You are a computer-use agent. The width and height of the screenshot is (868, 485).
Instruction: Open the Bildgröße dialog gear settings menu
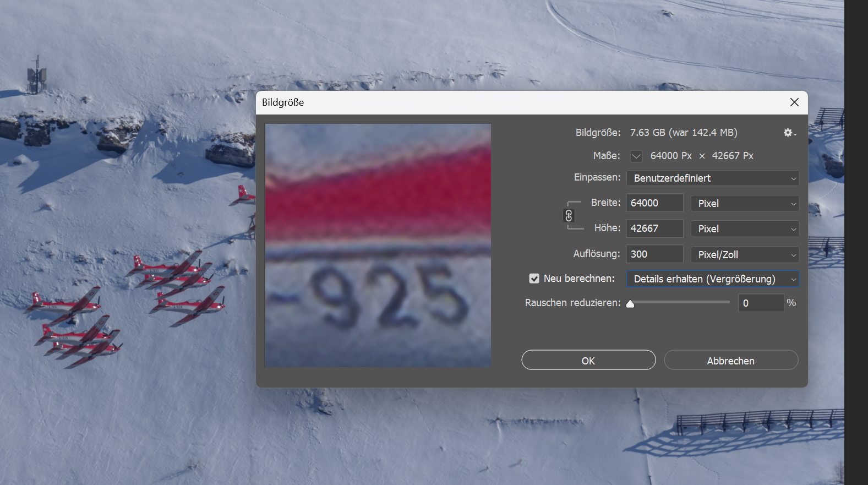(x=790, y=133)
